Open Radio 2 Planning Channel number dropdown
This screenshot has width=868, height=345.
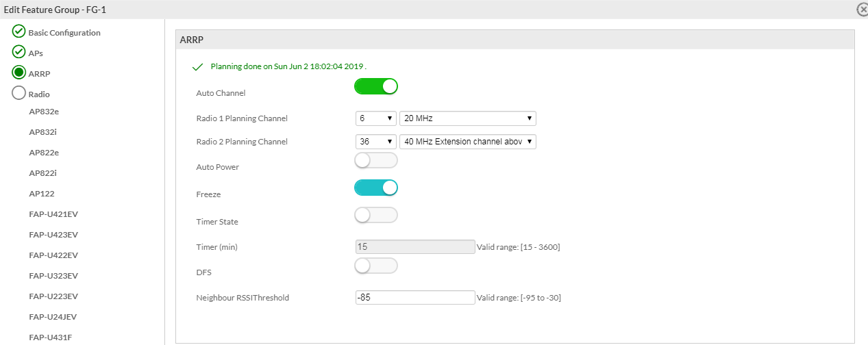pyautogui.click(x=375, y=142)
